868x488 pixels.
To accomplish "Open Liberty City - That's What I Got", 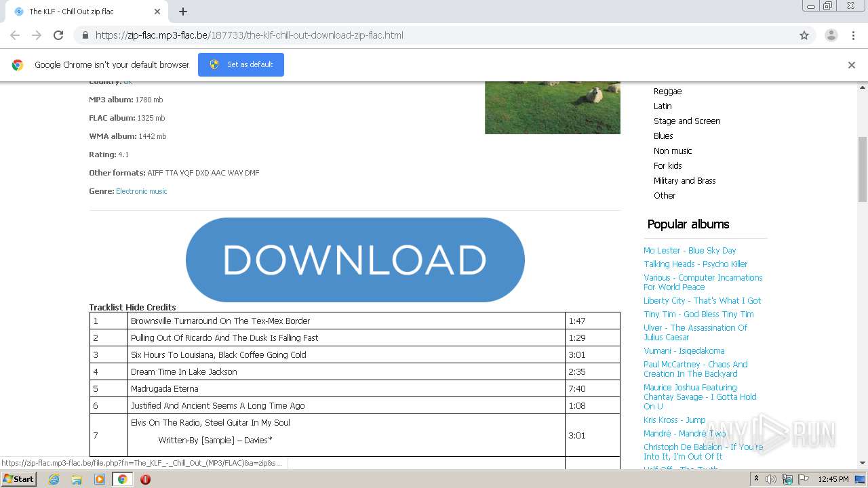I will [x=702, y=300].
